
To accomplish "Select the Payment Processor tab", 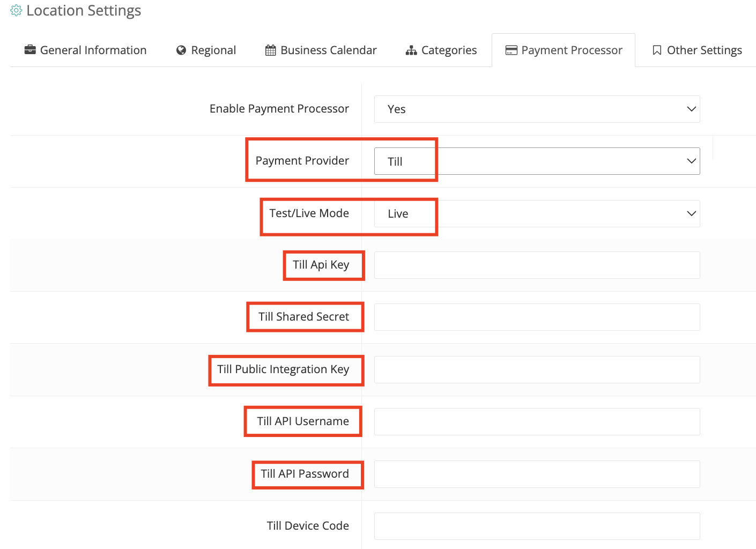I will (564, 50).
